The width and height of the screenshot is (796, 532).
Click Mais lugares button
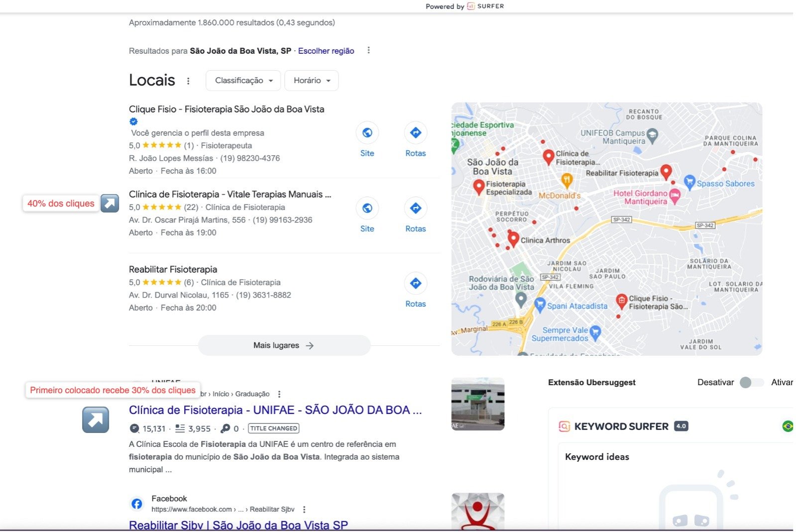(284, 345)
